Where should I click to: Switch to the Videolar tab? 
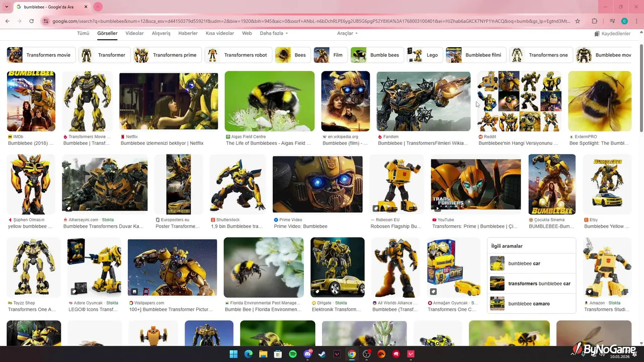[134, 33]
